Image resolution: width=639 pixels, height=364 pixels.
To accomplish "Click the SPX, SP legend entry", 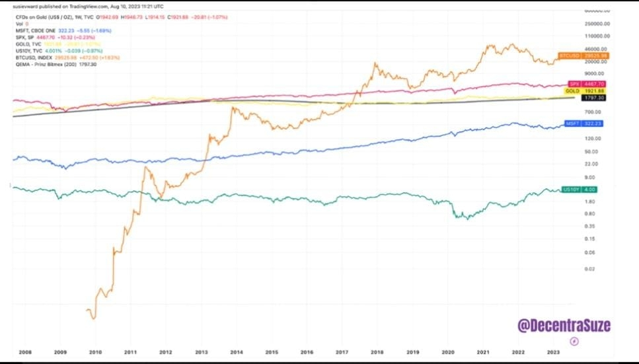I will (x=25, y=37).
